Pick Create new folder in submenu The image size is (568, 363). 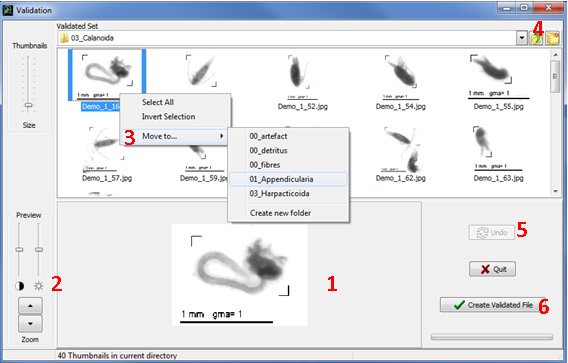pyautogui.click(x=280, y=213)
